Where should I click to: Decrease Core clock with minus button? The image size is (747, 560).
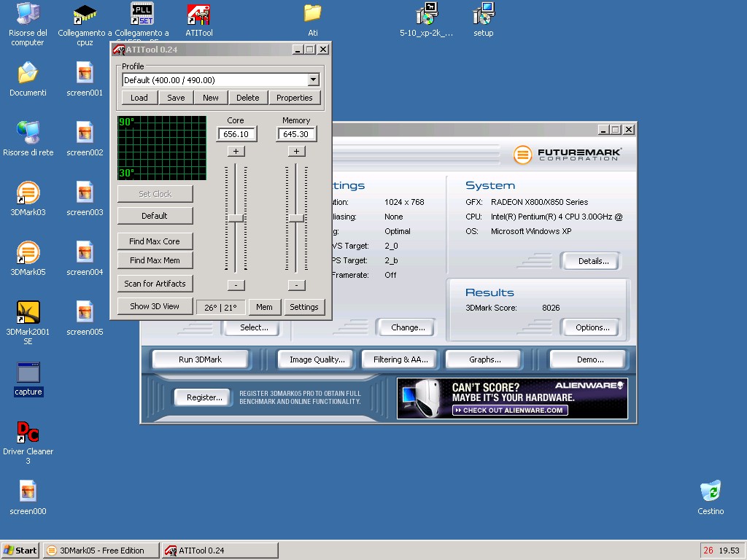[236, 285]
